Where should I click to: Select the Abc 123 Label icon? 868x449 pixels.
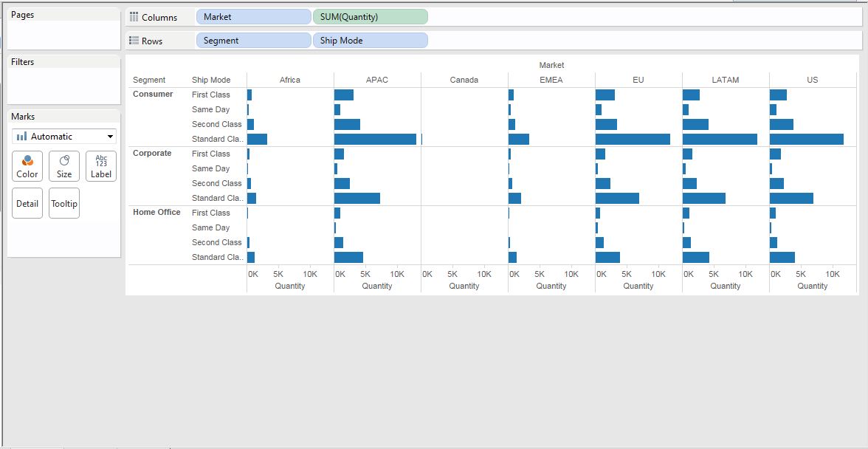pos(100,165)
